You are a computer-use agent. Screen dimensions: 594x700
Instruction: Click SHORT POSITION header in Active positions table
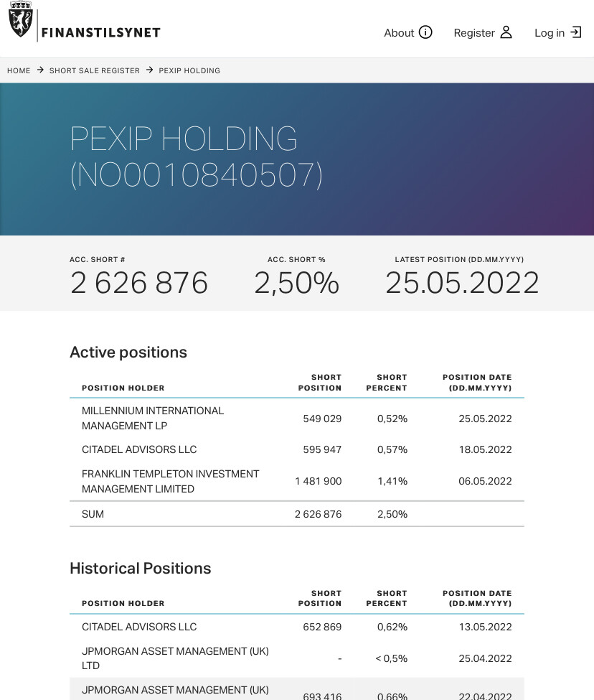(x=320, y=383)
